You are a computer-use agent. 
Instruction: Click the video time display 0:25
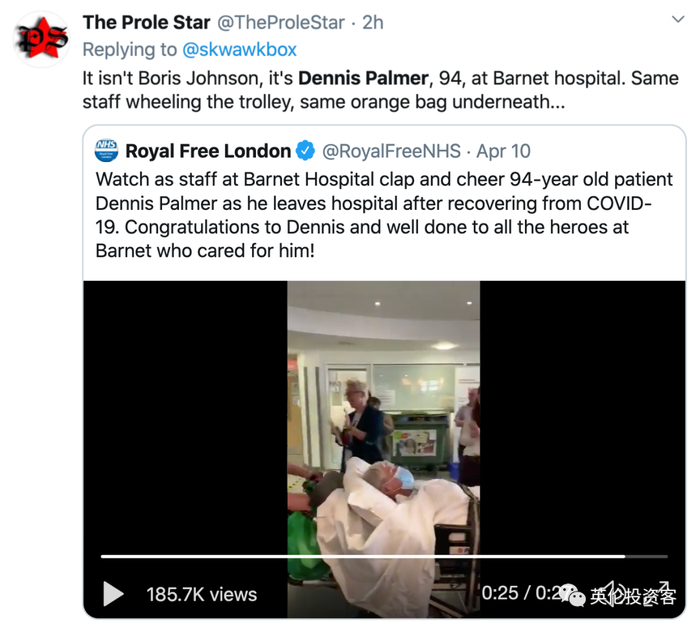pos(499,593)
